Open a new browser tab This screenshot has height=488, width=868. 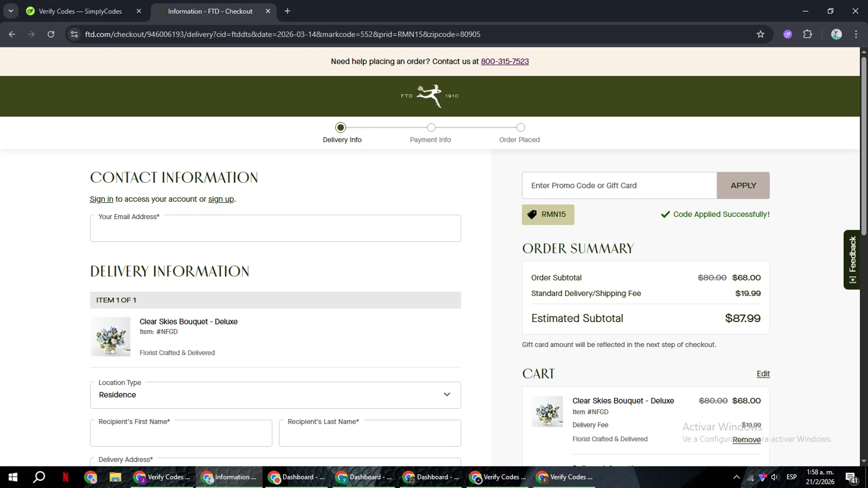(x=288, y=11)
